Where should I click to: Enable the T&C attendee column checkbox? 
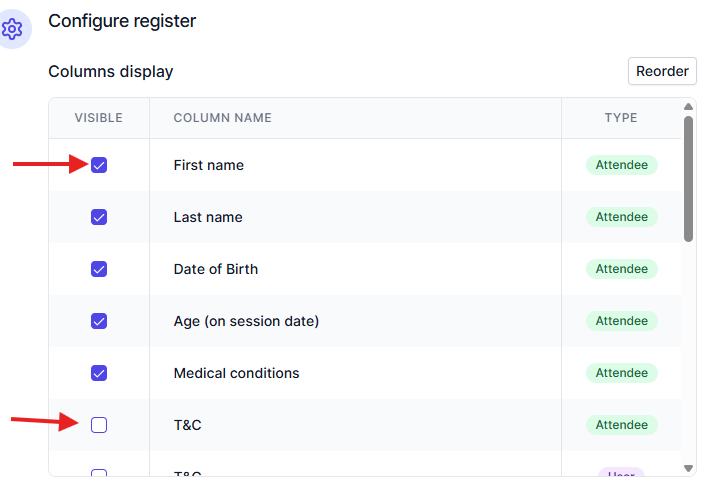[x=99, y=425]
